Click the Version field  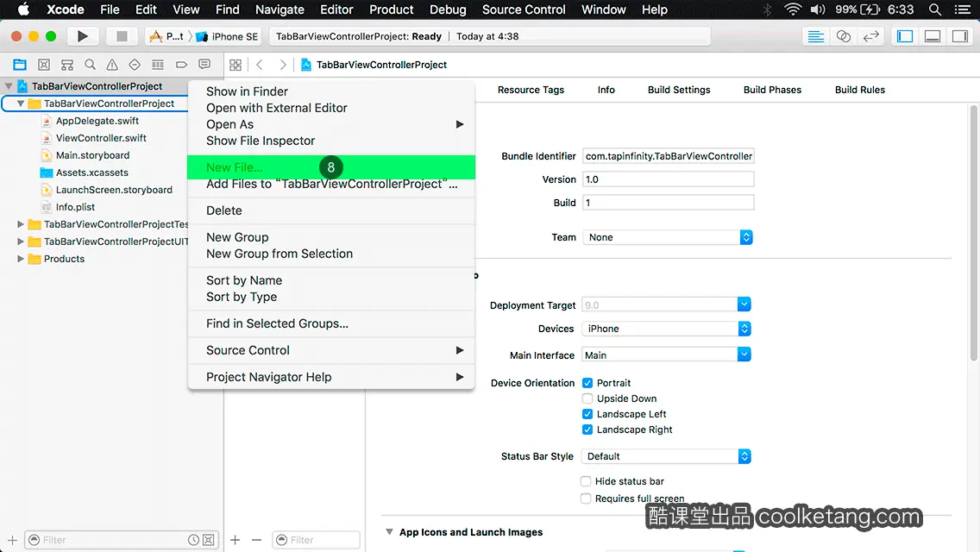click(x=668, y=179)
